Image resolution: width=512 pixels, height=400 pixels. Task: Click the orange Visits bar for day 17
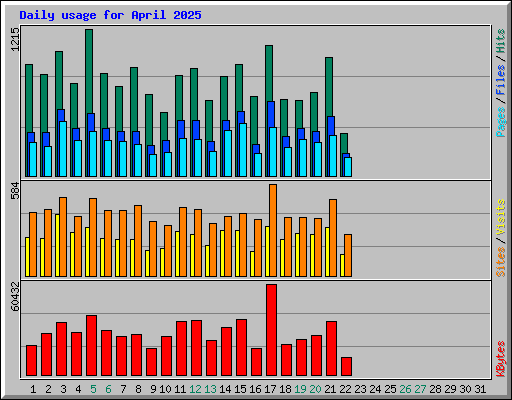tap(273, 230)
